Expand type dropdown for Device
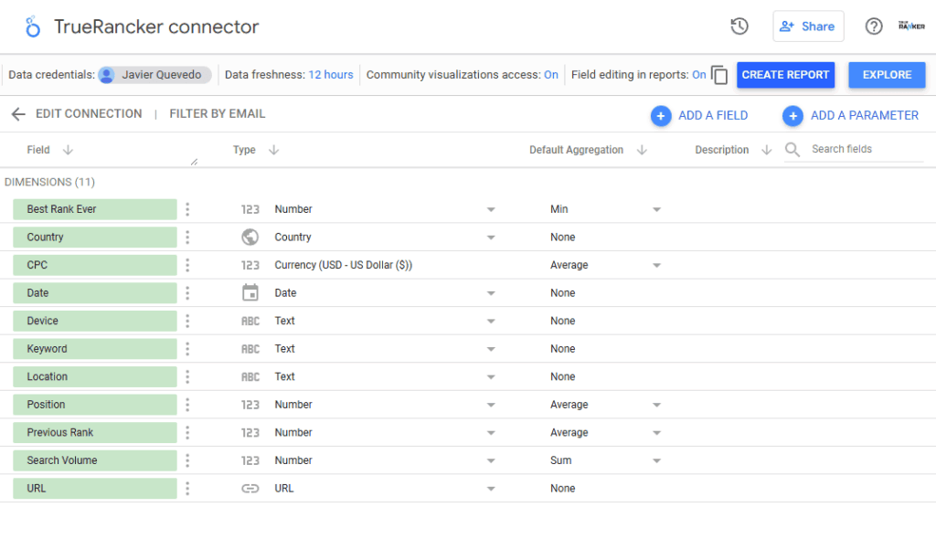Viewport: 936px width, 560px height. 491,321
